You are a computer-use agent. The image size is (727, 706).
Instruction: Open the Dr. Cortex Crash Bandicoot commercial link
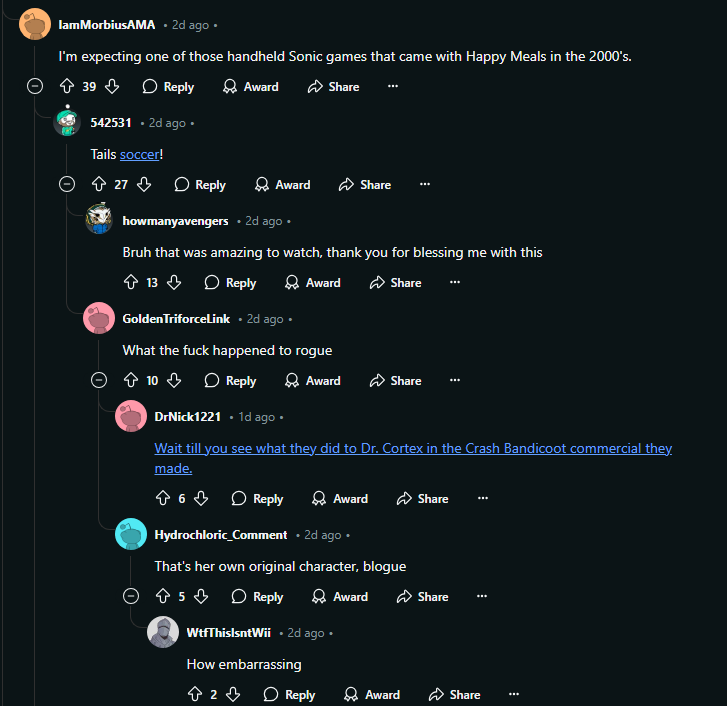coord(412,449)
